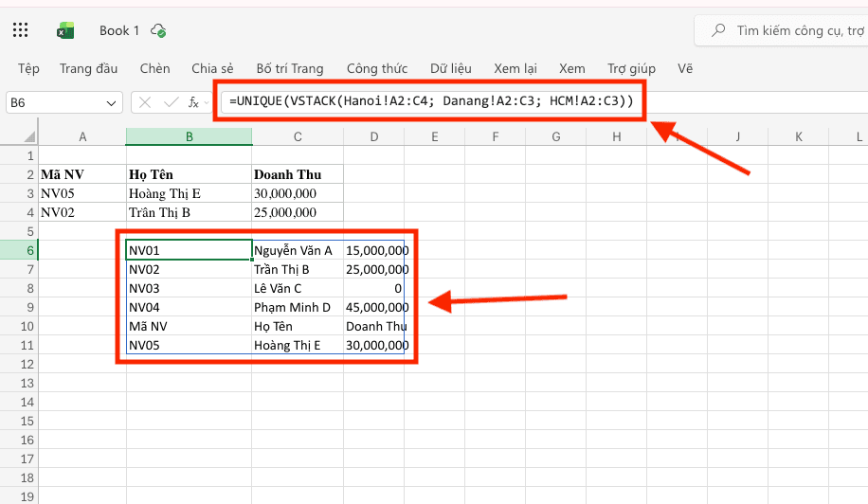Click cell C9 Phạm Minh D

pos(298,307)
